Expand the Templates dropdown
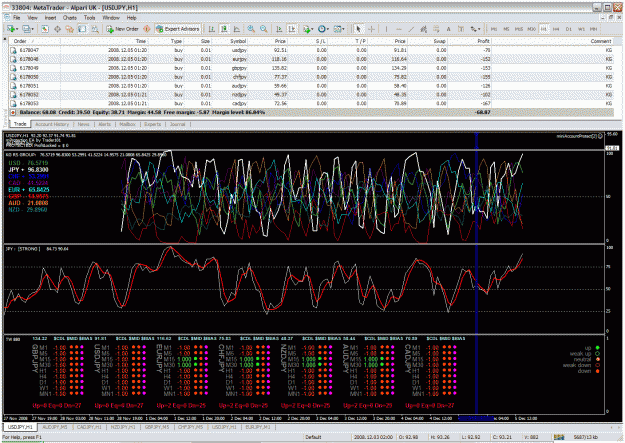Screen dimensions: 625x443 [x=344, y=29]
